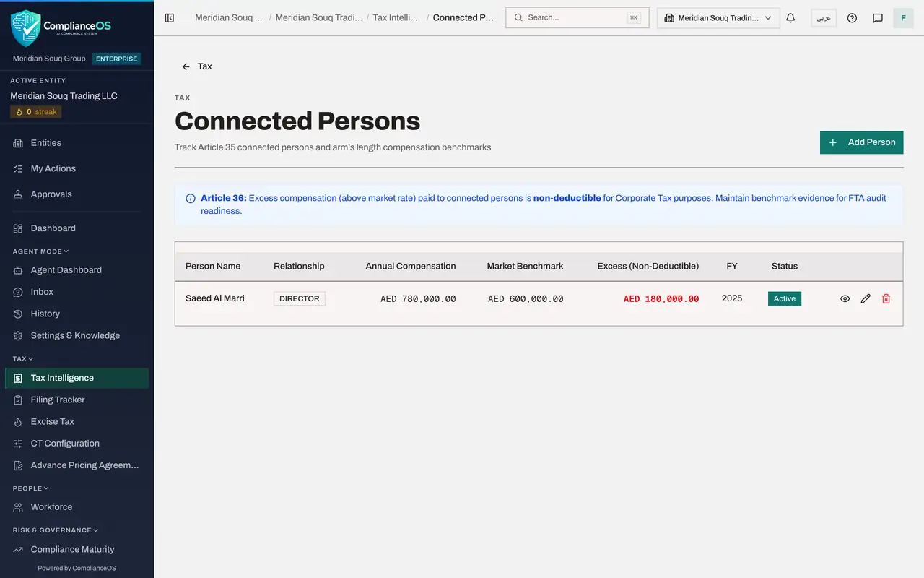
Task: Open Advance Pricing Agreements
Action: tap(77, 465)
